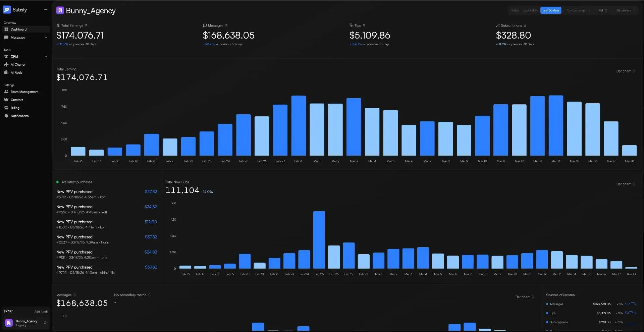Click the Feb 25 bar in Total New Subs
Image resolution: width=644 pixels, height=332 pixels.
point(319,240)
